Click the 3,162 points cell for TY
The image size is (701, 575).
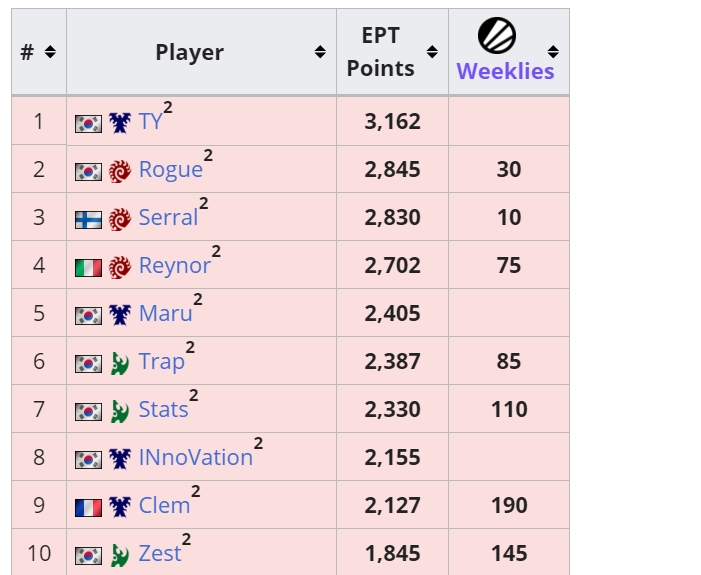point(392,122)
